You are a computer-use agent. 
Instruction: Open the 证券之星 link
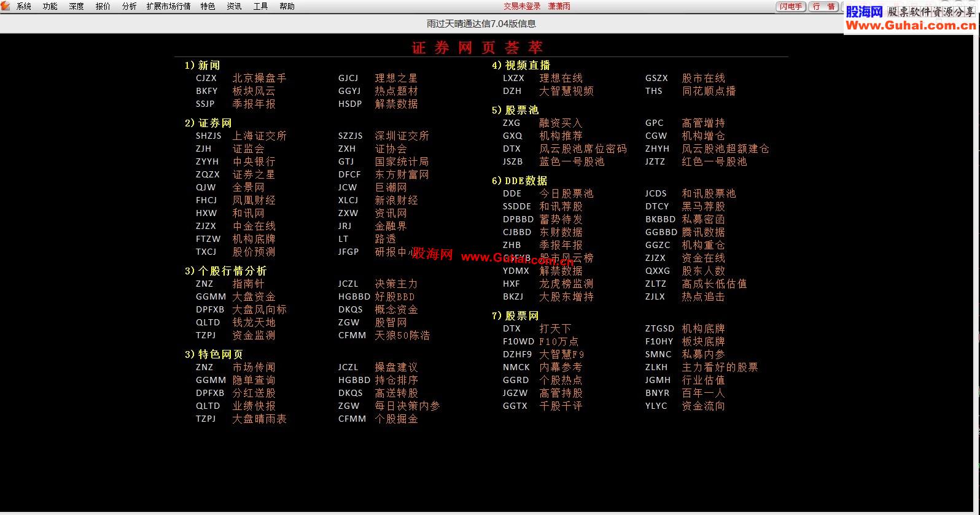[254, 174]
